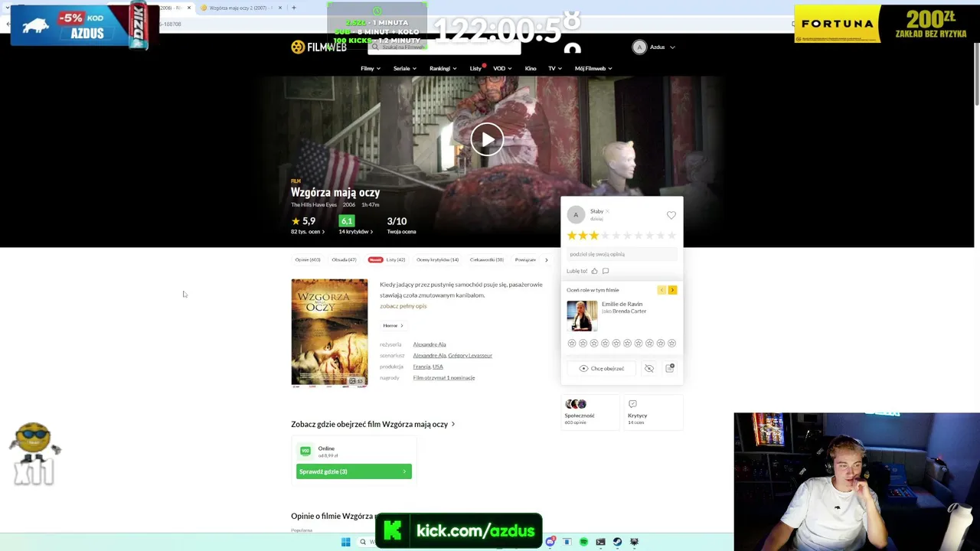980x551 pixels.
Task: Click the green Sprawdź gdzie (3) button
Action: click(354, 471)
